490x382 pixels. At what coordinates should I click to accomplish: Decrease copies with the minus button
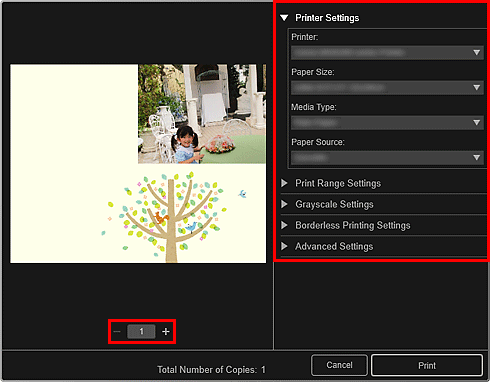(x=117, y=332)
